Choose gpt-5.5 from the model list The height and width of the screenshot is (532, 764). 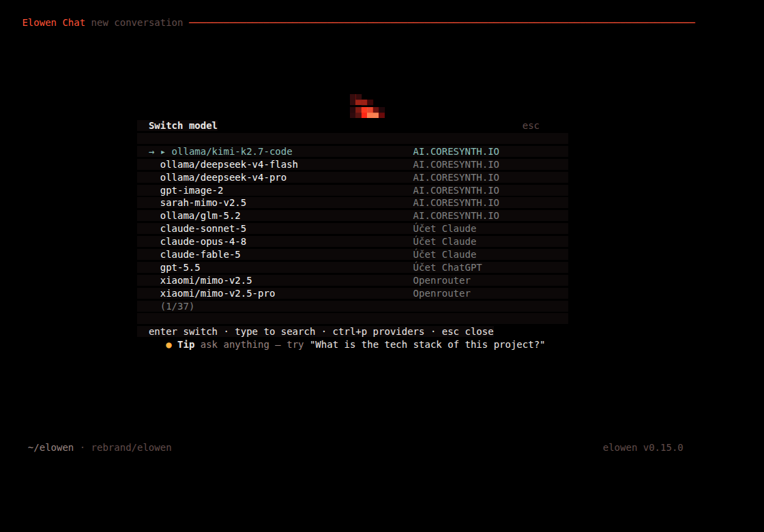[x=352, y=267]
